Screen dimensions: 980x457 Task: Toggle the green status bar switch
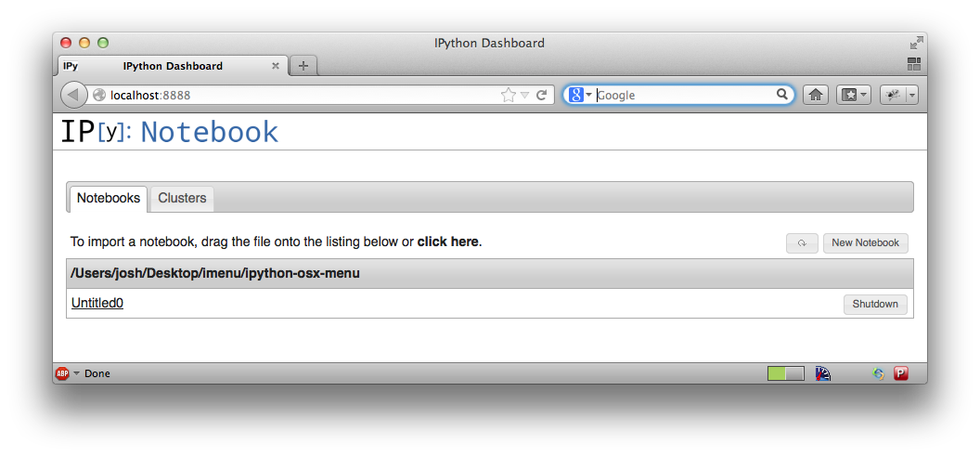click(x=786, y=373)
